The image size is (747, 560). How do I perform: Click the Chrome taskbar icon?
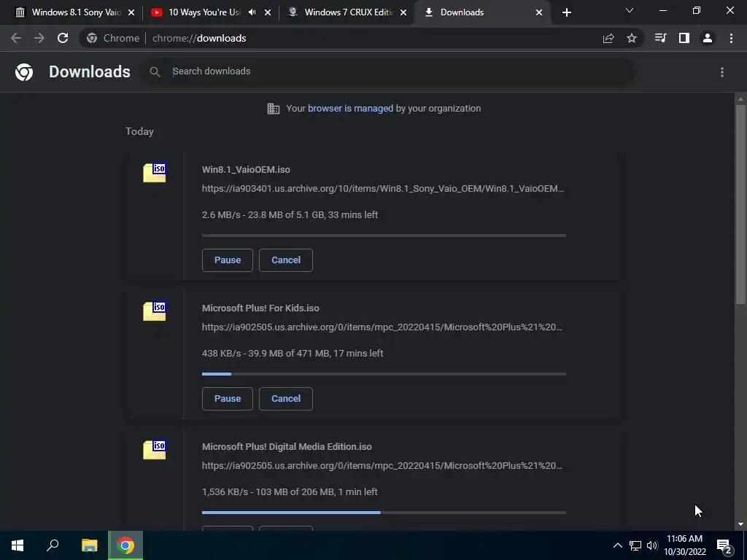pos(125,545)
